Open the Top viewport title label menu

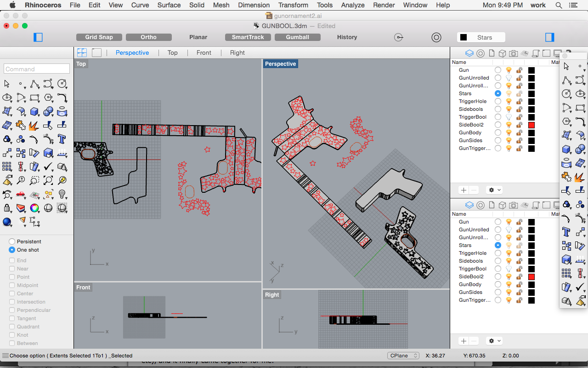tap(81, 64)
